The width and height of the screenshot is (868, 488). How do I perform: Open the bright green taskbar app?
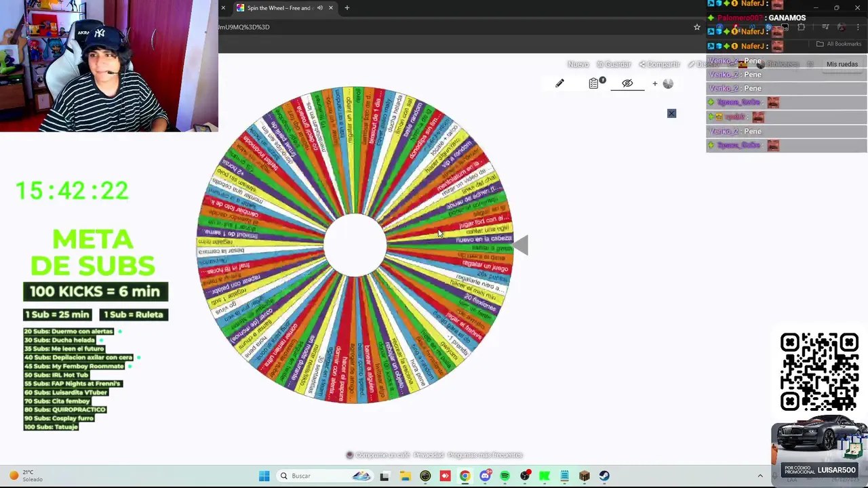point(545,476)
